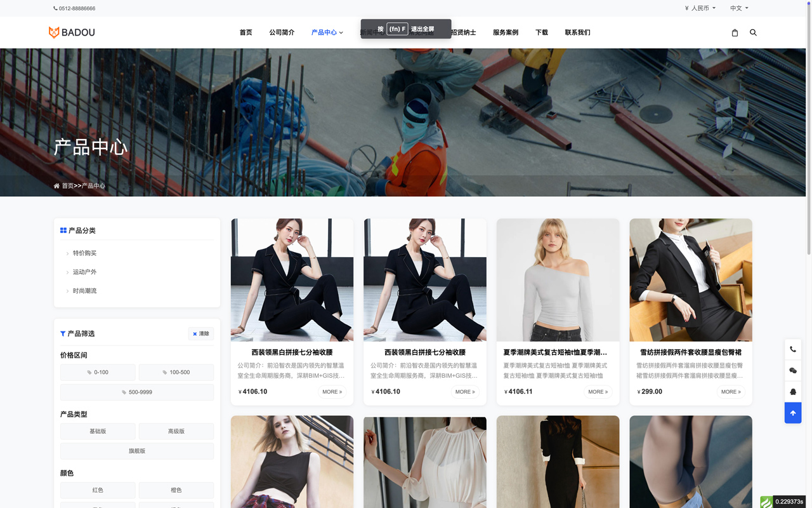Click the home icon in breadcrumb
Screen dimensions: 812x508
tap(56, 185)
